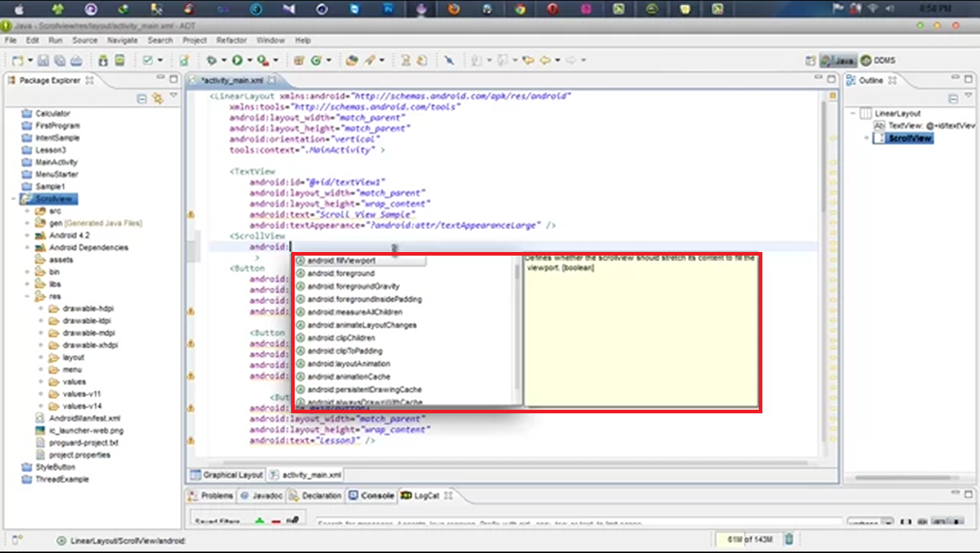Click the Open Perspective icon
This screenshot has height=553, width=980.
click(811, 60)
